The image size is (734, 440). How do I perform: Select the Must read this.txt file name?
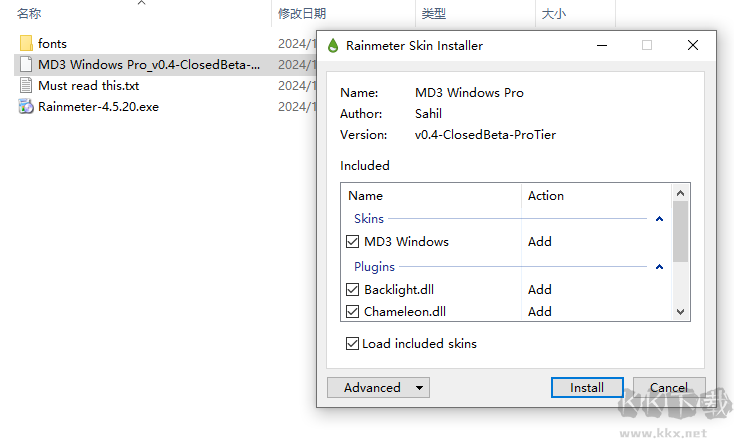pos(88,86)
